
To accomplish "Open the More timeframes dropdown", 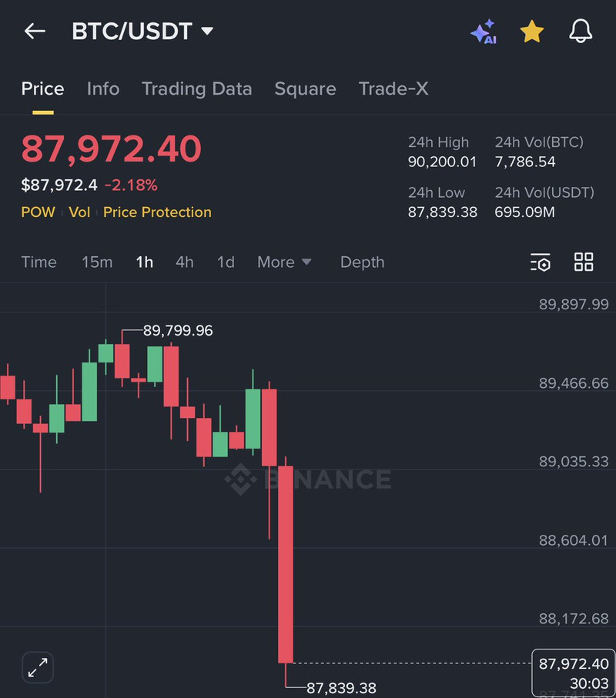I will click(x=284, y=262).
